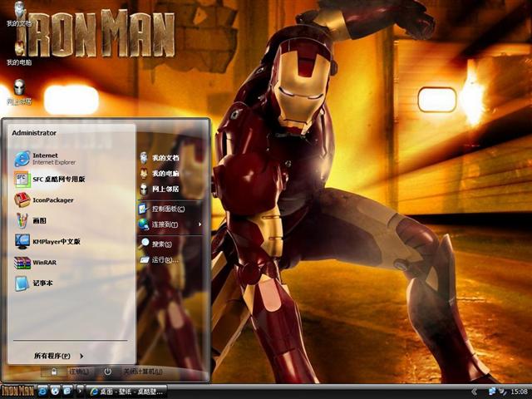The width and height of the screenshot is (532, 399).
Task: Open SFC 桌酷网专用版 program
Action: tap(50, 180)
